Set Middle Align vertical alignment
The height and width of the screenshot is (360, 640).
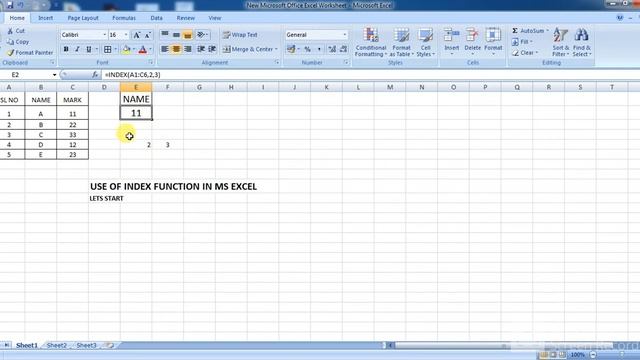(176, 35)
